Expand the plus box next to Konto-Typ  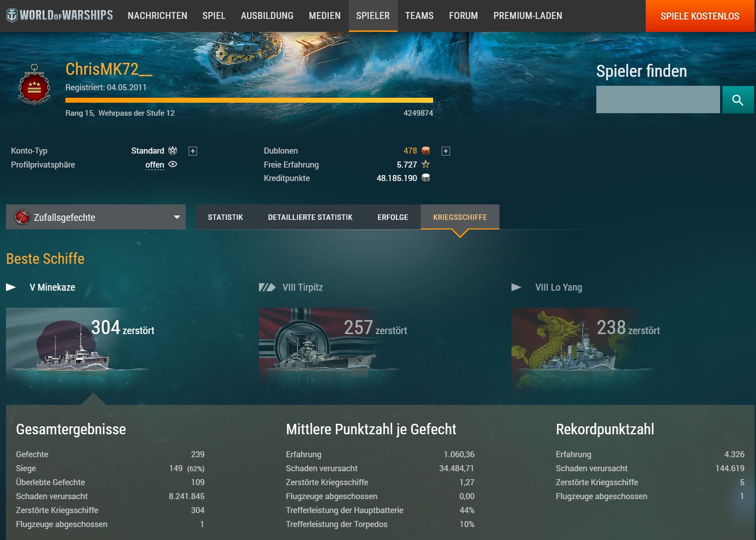(x=193, y=151)
